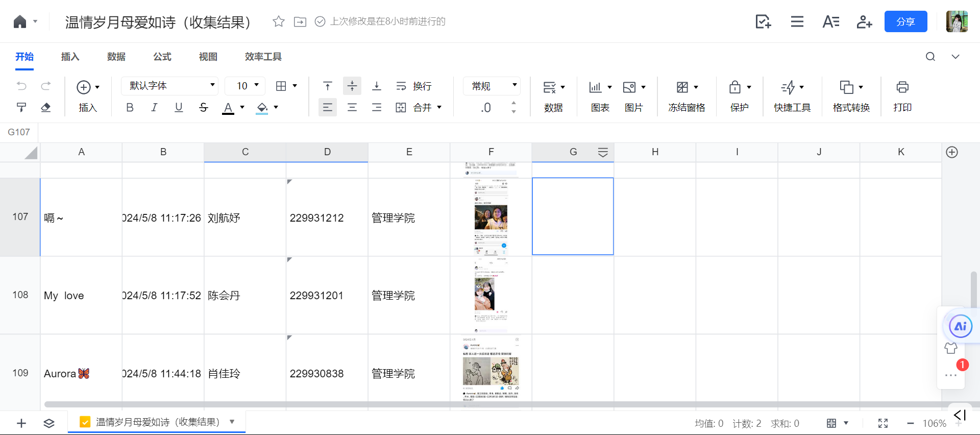This screenshot has height=435, width=980.
Task: Star this document as favorite
Action: tap(278, 21)
